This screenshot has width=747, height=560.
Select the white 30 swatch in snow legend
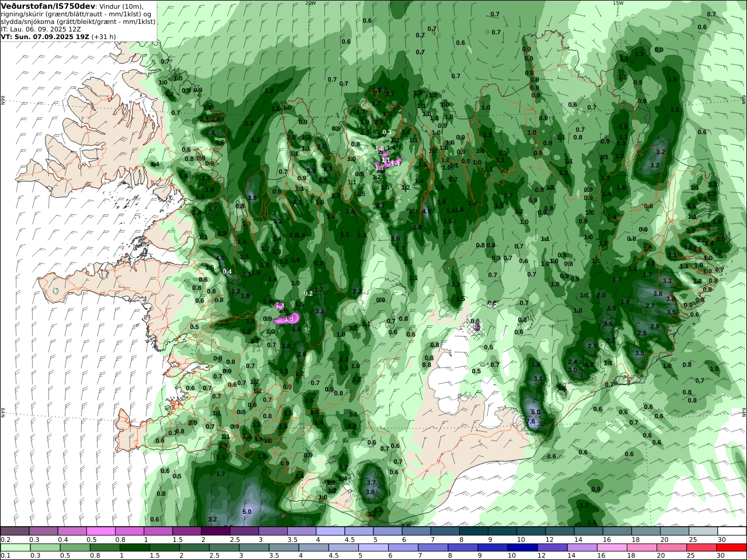pos(732,531)
